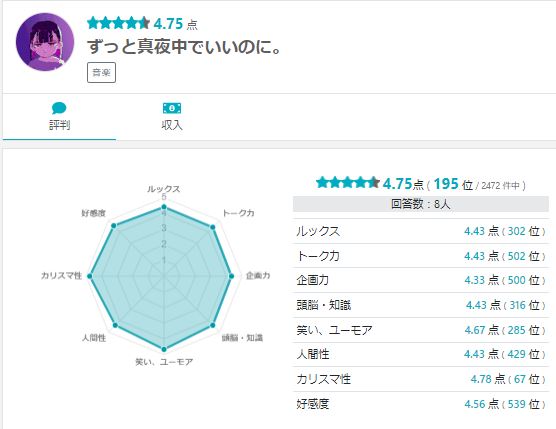Open the 音楽 category tag

point(101,72)
